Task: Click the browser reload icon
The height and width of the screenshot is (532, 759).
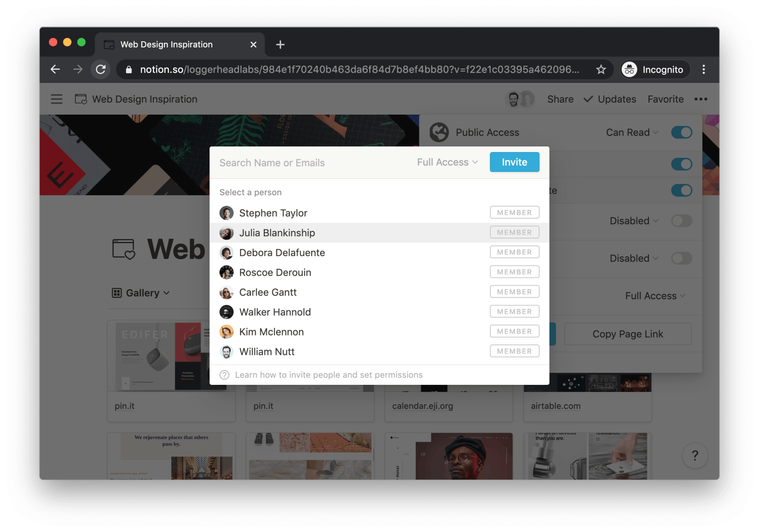Action: pyautogui.click(x=101, y=69)
